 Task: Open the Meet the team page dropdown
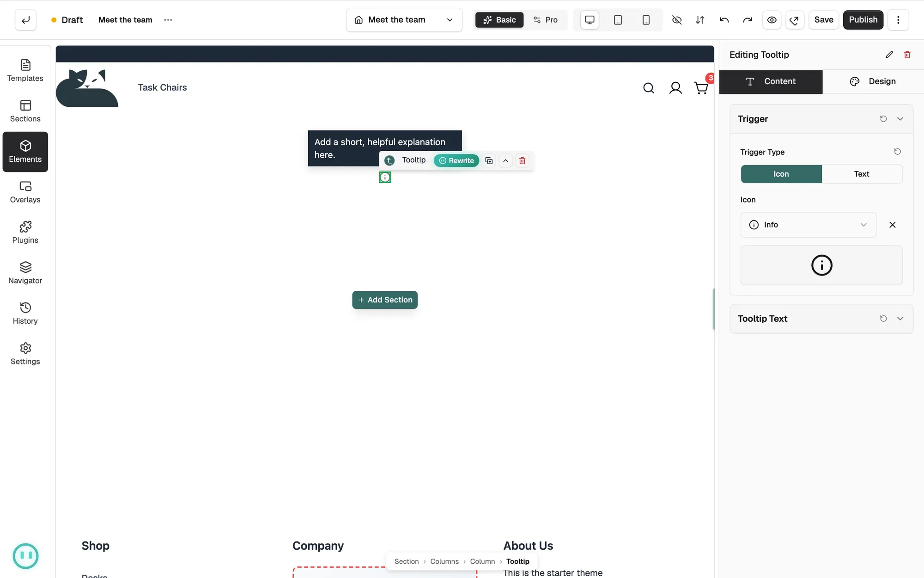click(404, 20)
